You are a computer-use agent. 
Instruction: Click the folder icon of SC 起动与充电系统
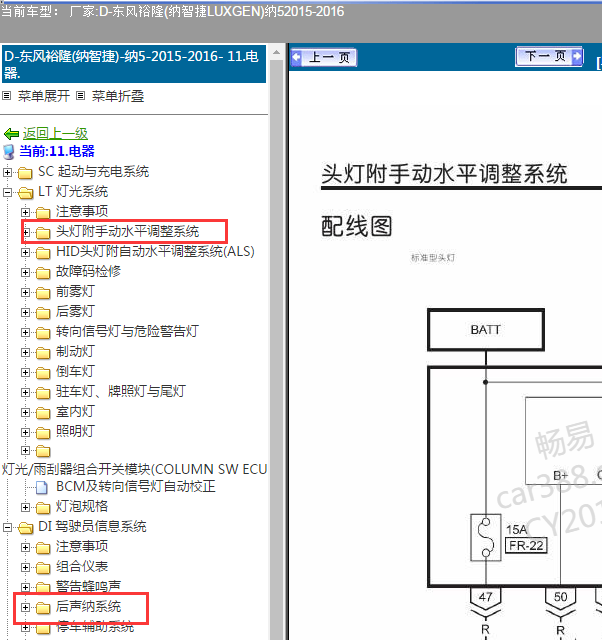25,173
